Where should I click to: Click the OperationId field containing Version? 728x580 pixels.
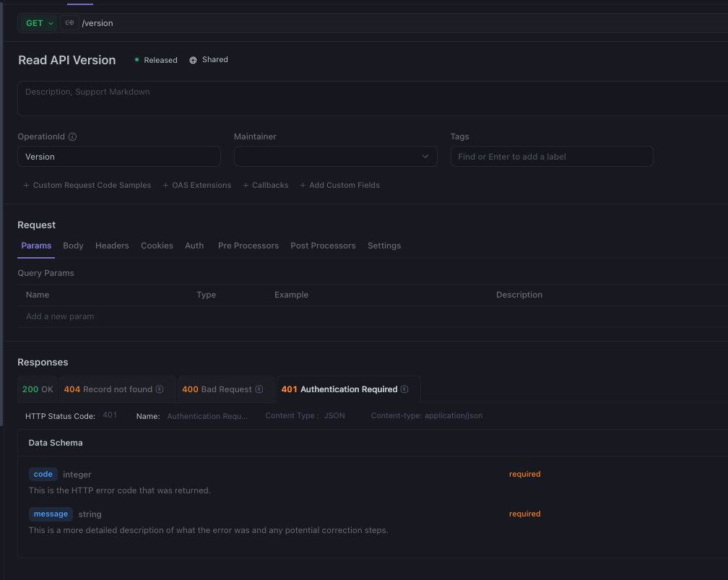pyautogui.click(x=118, y=157)
